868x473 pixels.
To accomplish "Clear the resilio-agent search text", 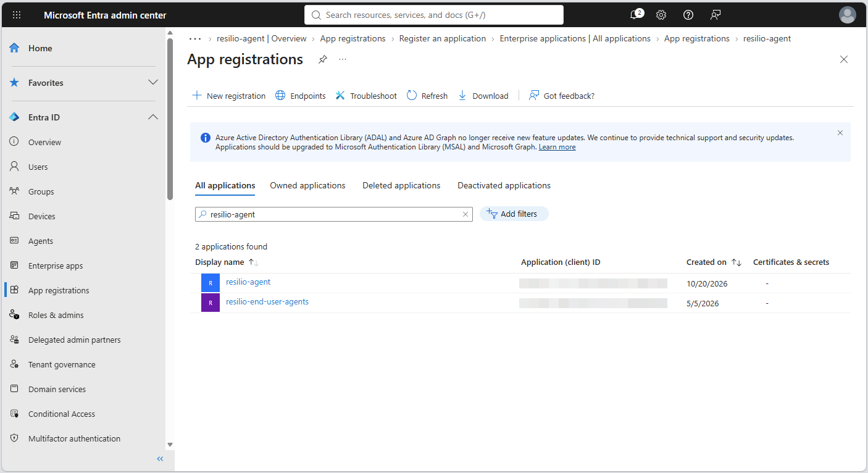I will 465,214.
